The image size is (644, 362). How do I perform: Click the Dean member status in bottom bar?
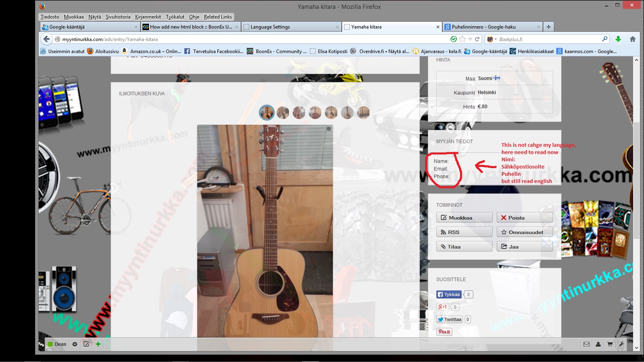pos(57,344)
